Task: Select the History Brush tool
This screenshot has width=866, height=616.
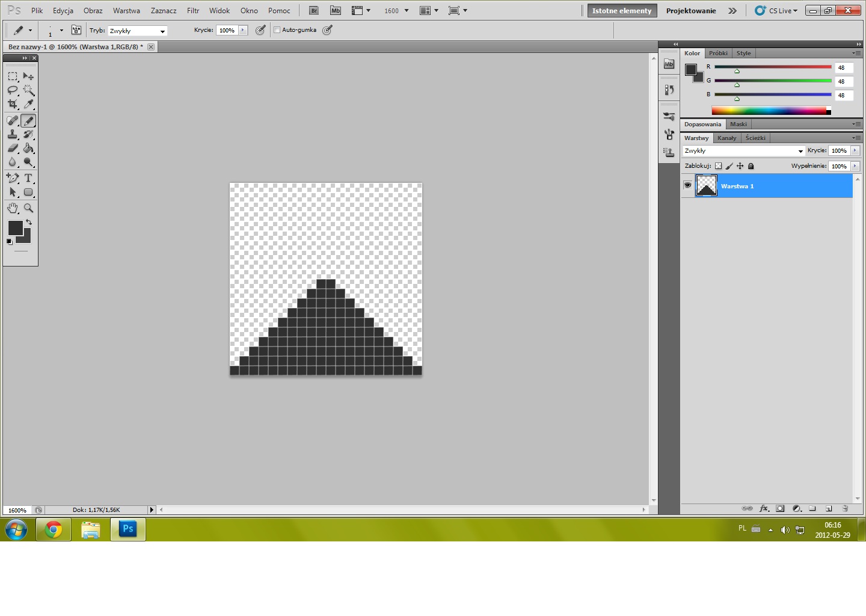Action: (x=28, y=134)
